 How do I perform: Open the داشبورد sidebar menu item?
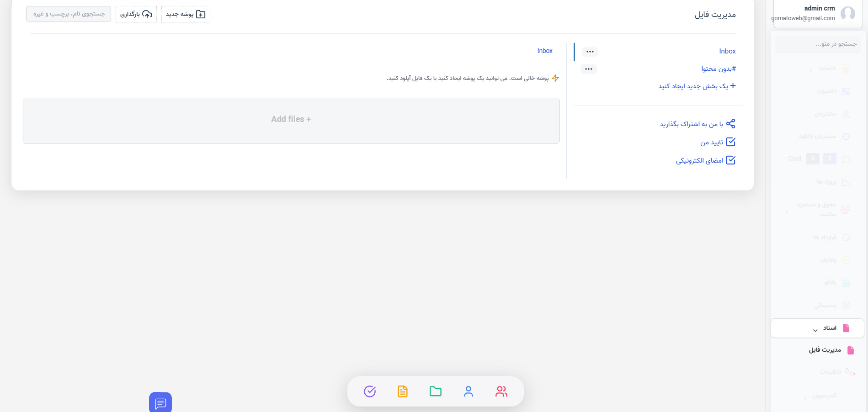point(827,91)
